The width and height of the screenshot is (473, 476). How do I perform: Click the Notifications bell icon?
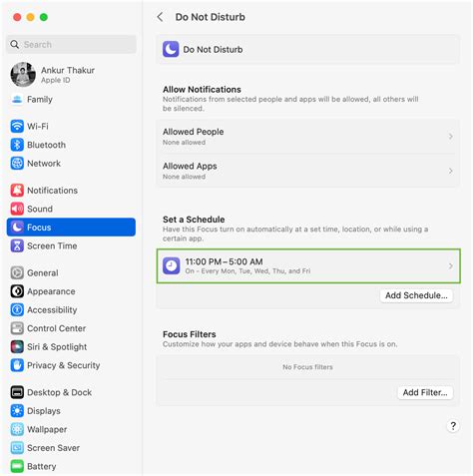click(17, 191)
